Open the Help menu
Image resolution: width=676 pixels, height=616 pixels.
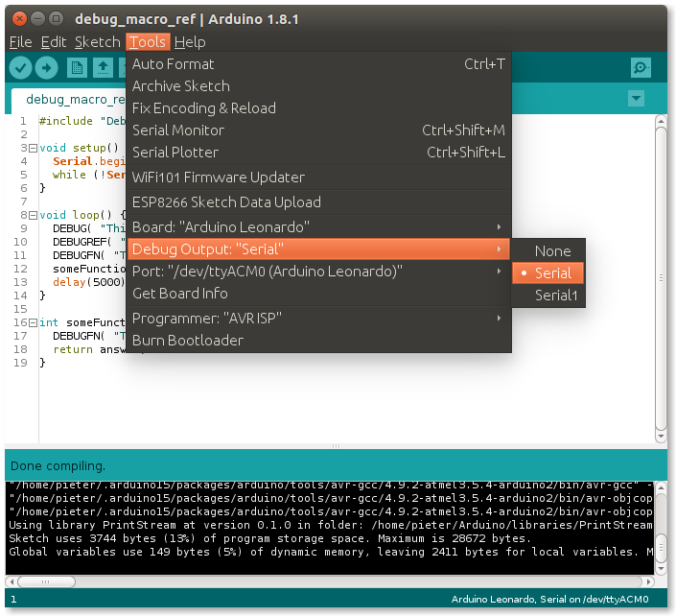[x=190, y=42]
